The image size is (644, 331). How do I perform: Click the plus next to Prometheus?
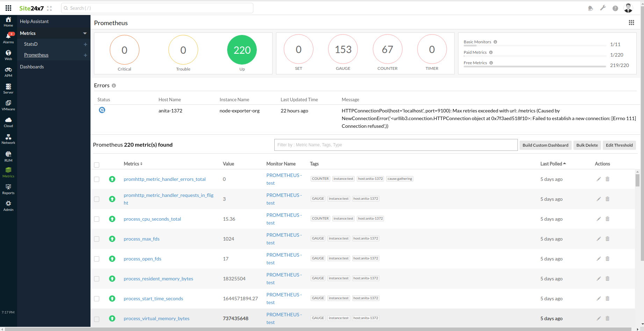[x=85, y=55]
